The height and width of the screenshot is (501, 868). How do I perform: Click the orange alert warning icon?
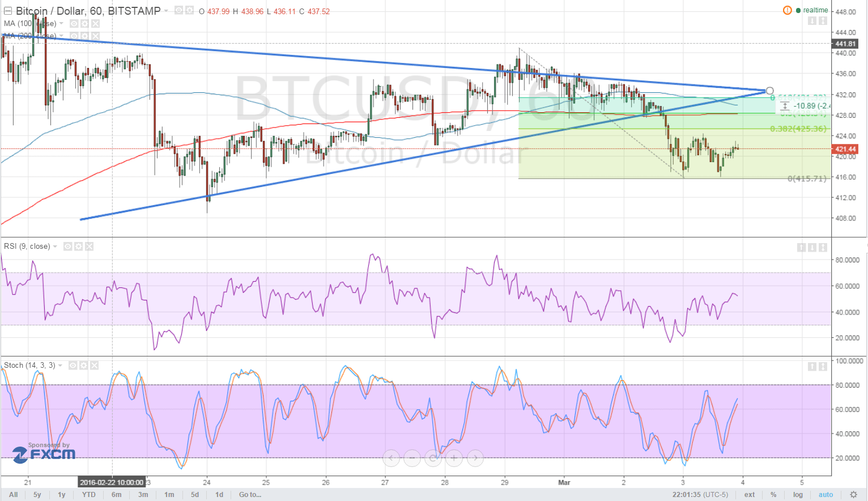[x=787, y=10]
